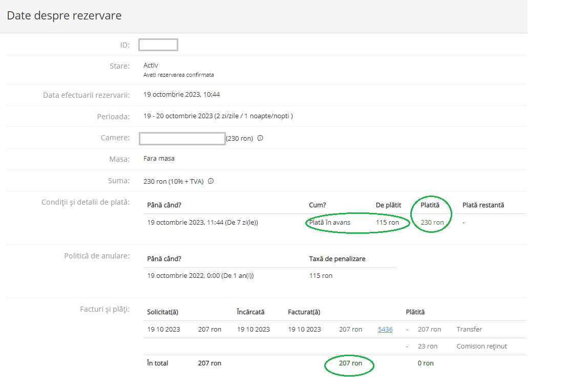This screenshot has height=392, width=567.
Task: Click the circled 207 ron invoiced total
Action: [350, 363]
